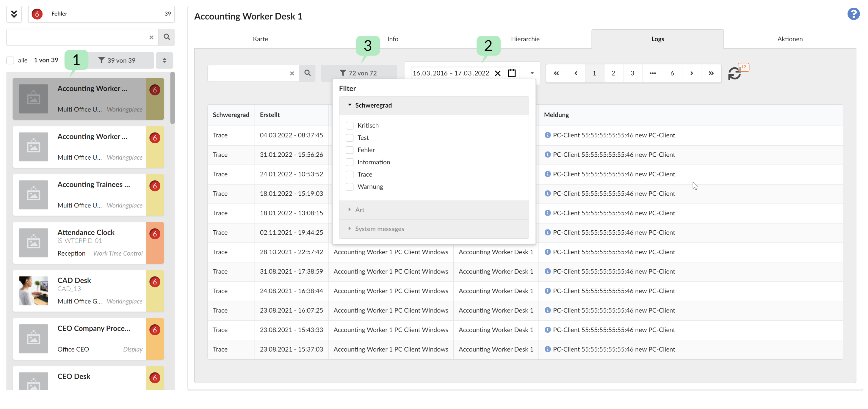Image resolution: width=868 pixels, height=409 pixels.
Task: Check the Fehler severity filter
Action: (350, 150)
